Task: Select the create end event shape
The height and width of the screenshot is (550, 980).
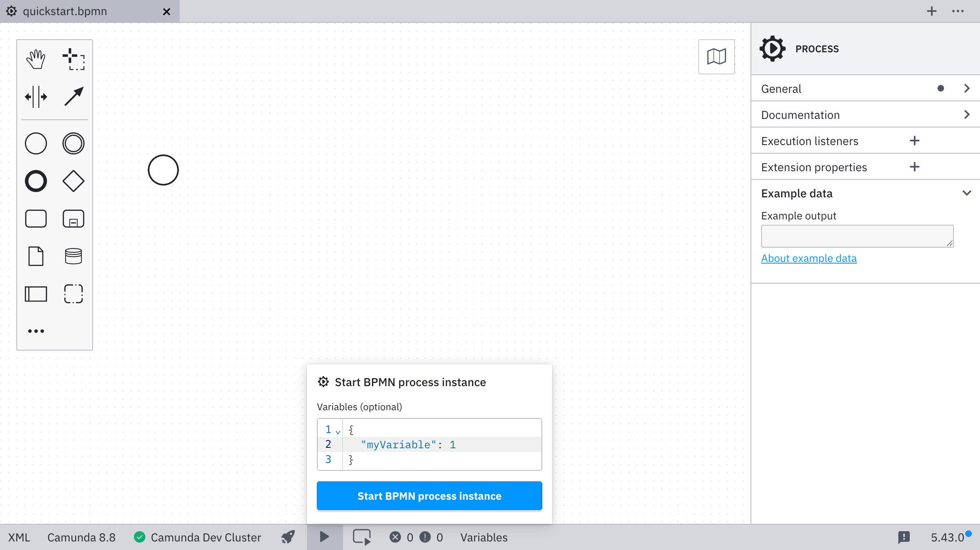Action: point(36,181)
